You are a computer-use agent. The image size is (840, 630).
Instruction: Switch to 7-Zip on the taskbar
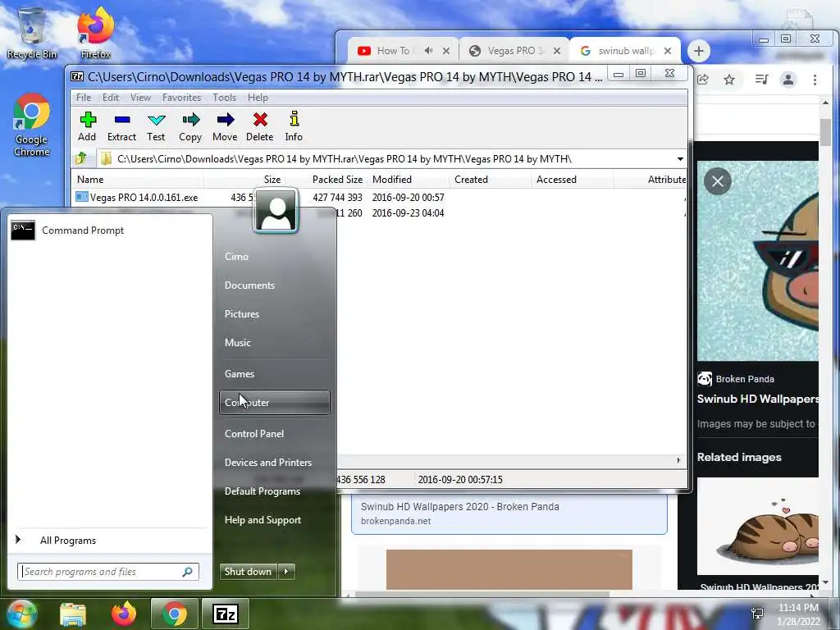coord(225,614)
